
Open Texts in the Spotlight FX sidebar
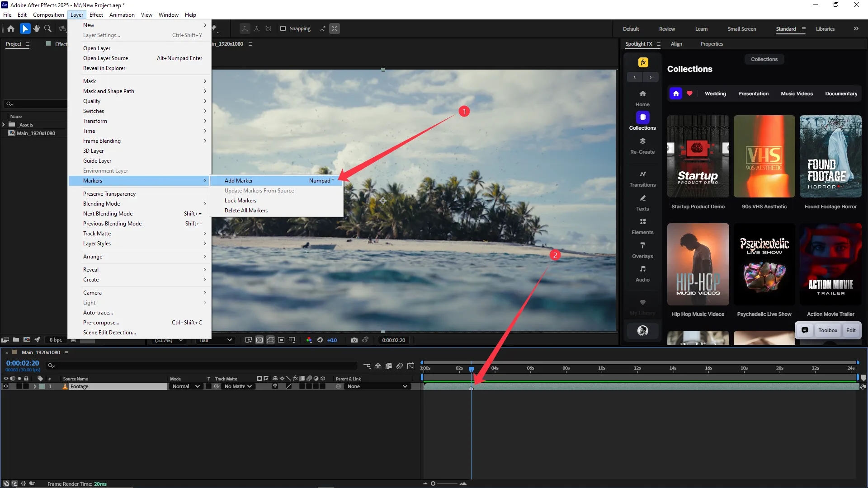tap(642, 203)
